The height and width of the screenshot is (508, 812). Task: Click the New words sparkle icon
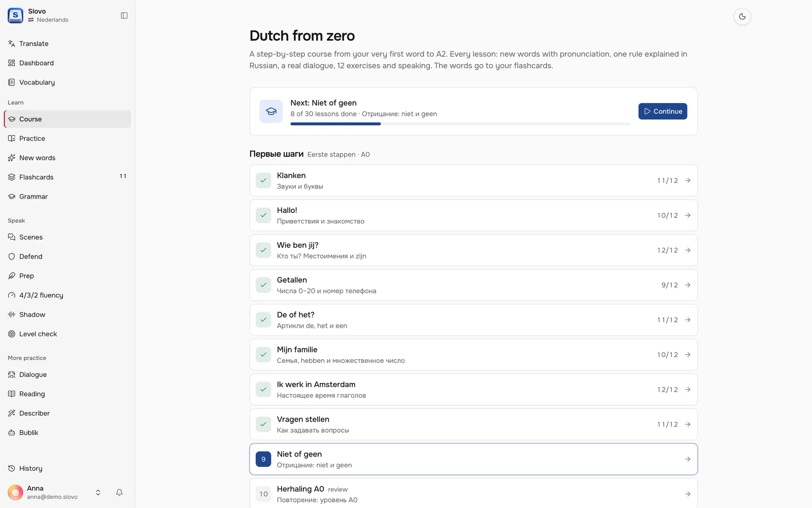tap(12, 157)
